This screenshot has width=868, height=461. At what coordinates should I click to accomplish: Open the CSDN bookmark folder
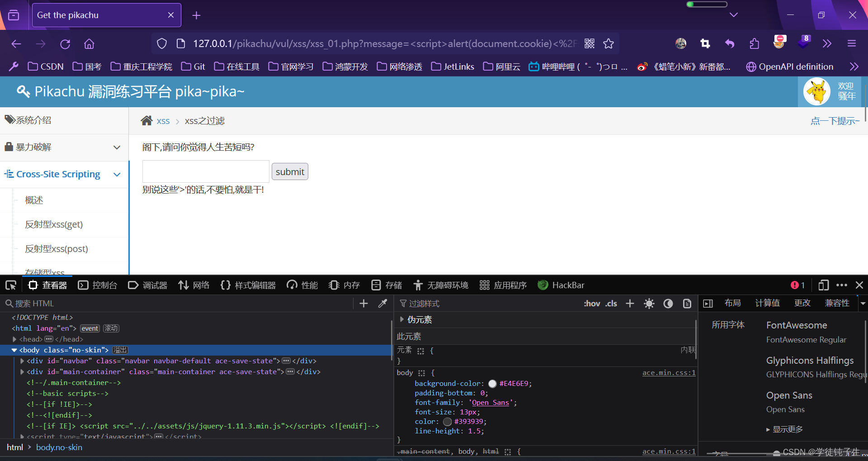(46, 67)
